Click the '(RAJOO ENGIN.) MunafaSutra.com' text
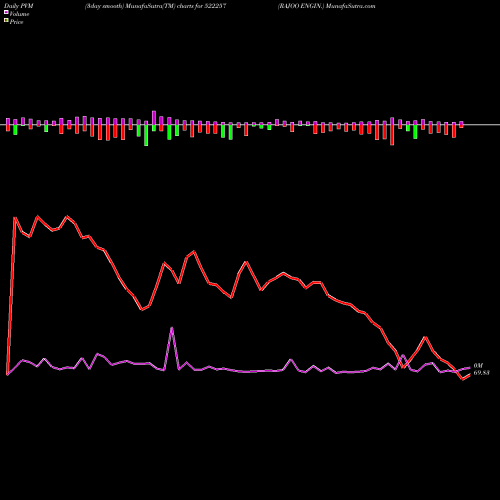The width and height of the screenshot is (500, 500). pos(327,6)
